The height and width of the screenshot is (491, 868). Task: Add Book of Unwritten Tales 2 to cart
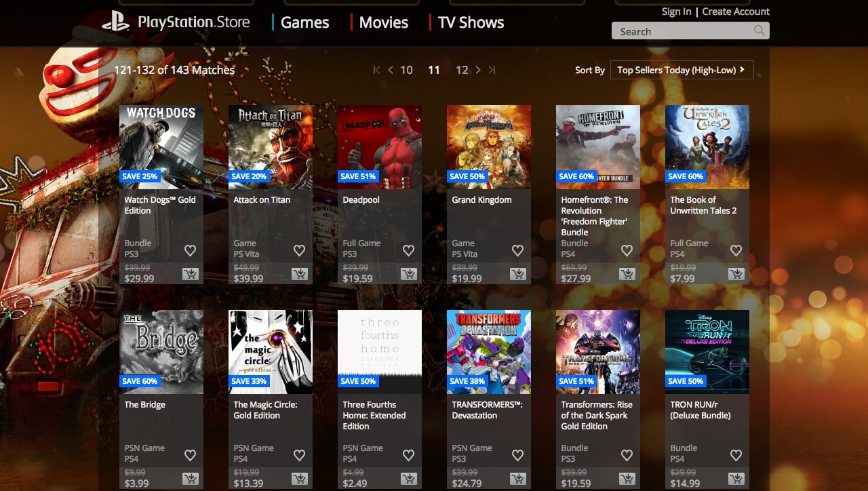736,274
